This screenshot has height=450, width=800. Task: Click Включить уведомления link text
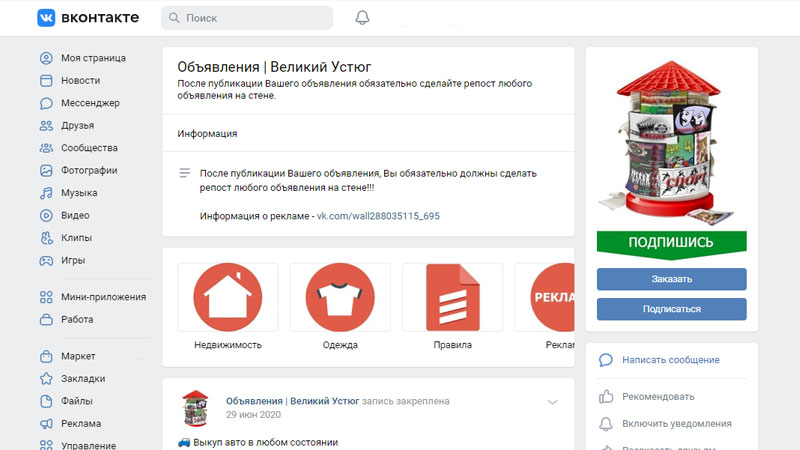pyautogui.click(x=677, y=423)
